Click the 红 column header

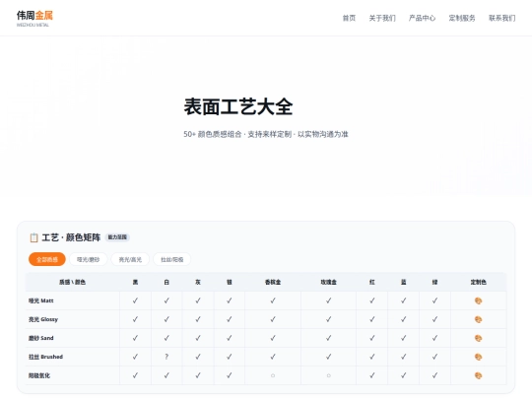372,282
